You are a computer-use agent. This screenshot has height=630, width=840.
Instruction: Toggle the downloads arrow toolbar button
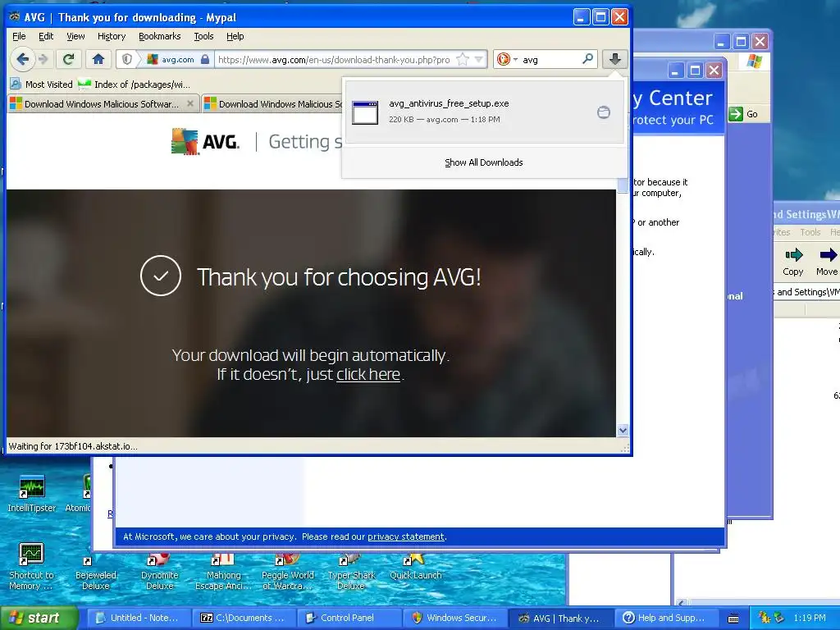point(615,59)
